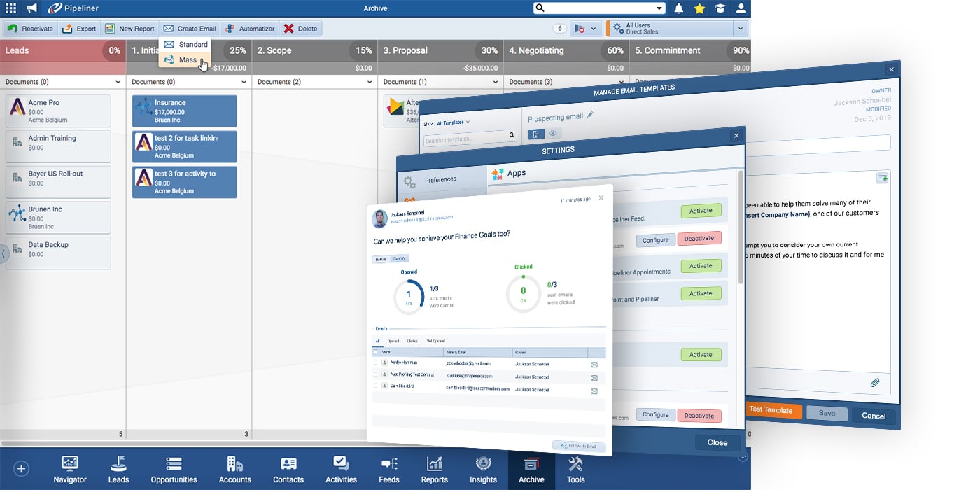Select all emails with the header checkbox
The image size is (980, 490).
coord(374,351)
